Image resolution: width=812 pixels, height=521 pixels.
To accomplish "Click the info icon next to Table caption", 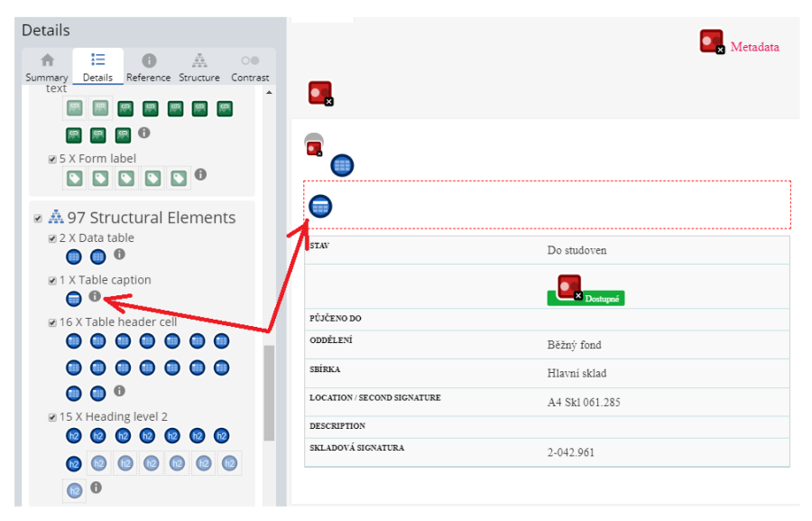I will click(x=94, y=296).
